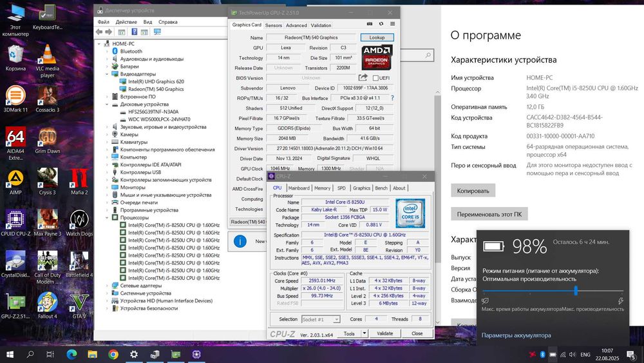Open the 3DMark 11 desktop shortcut

pos(15,99)
